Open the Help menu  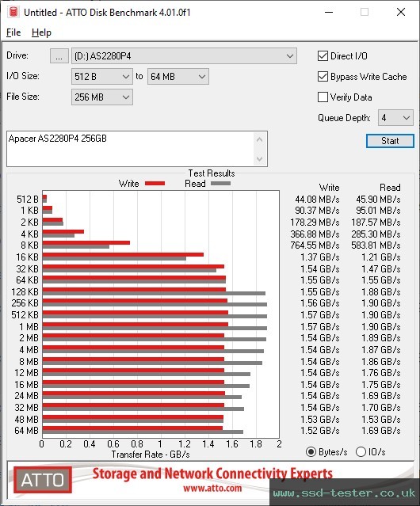41,32
